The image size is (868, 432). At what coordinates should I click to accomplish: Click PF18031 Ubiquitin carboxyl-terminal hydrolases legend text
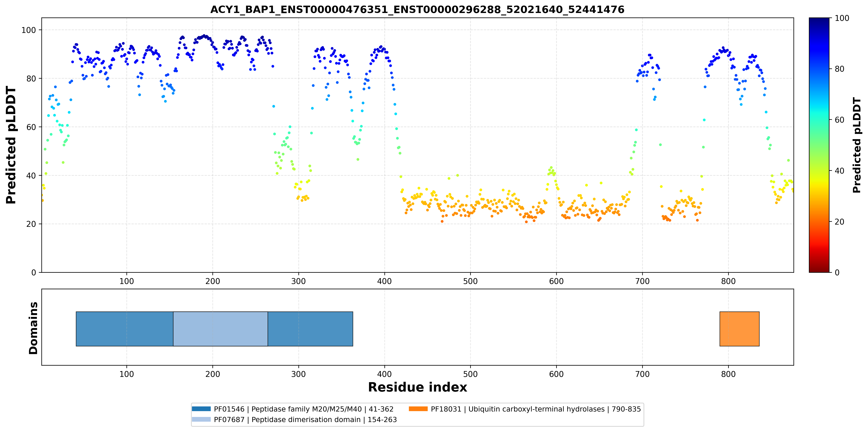[536, 409]
